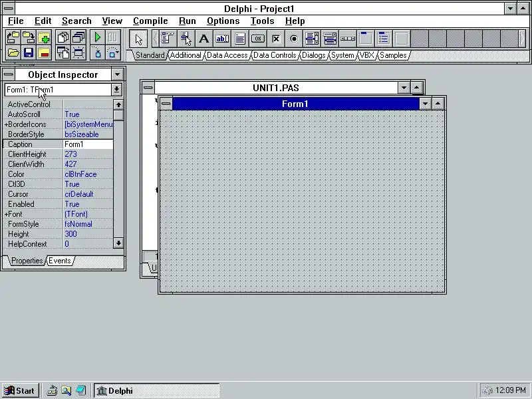Select the Edit box component

(222, 39)
